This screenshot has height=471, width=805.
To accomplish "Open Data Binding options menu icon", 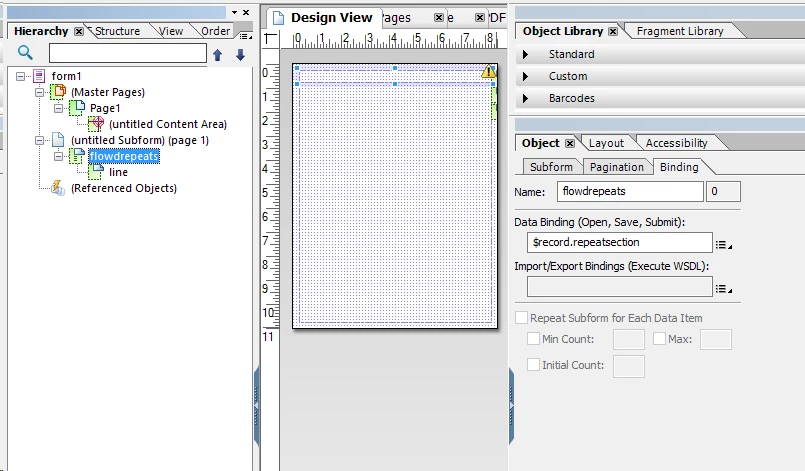I will [723, 245].
